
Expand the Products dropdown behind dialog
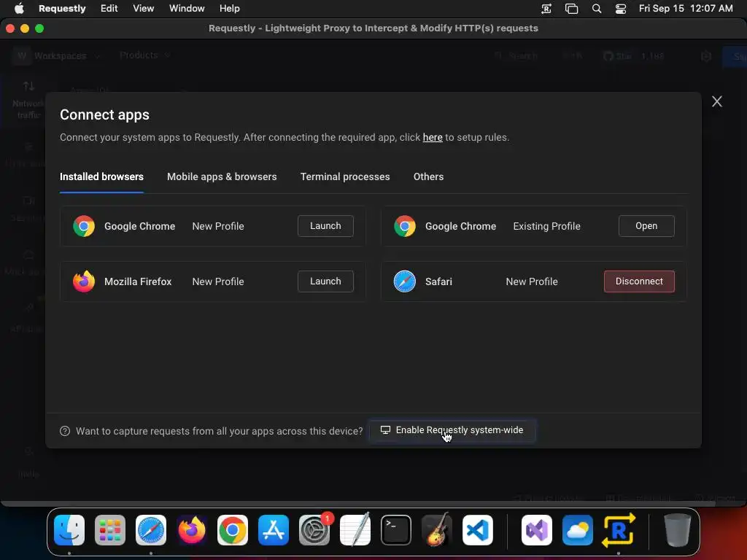pyautogui.click(x=145, y=55)
